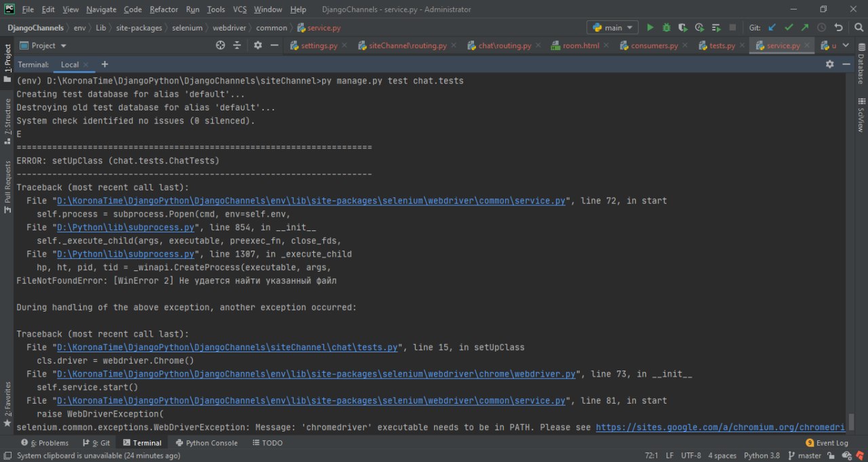
Task: Open Problems tool window
Action: click(45, 442)
